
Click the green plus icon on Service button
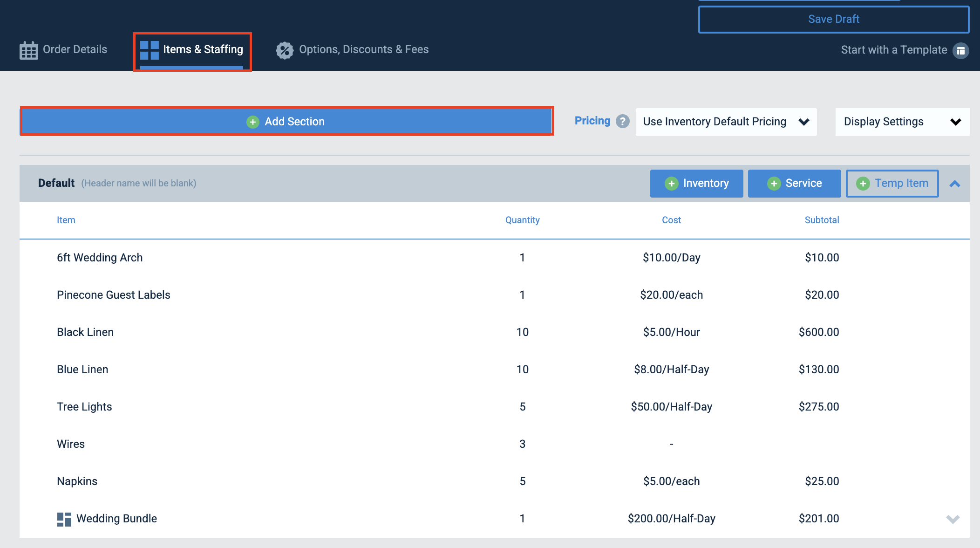pyautogui.click(x=774, y=184)
